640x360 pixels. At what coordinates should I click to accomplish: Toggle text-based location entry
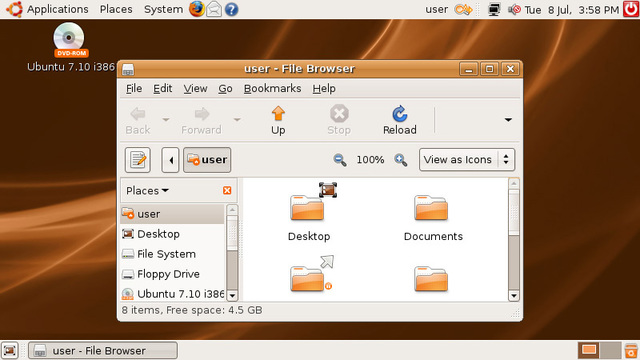pyautogui.click(x=138, y=160)
